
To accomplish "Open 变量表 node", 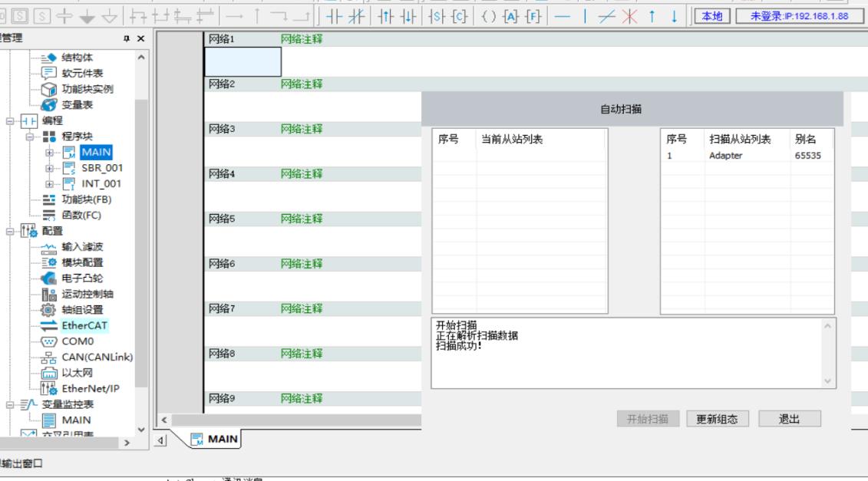I will pos(77,104).
